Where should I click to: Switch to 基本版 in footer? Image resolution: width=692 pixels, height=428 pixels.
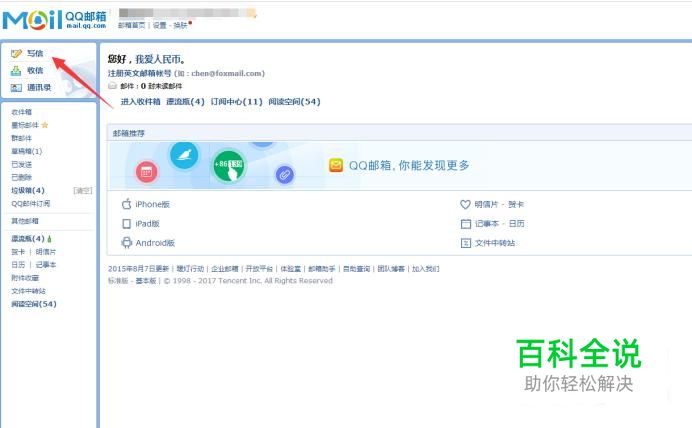point(146,281)
